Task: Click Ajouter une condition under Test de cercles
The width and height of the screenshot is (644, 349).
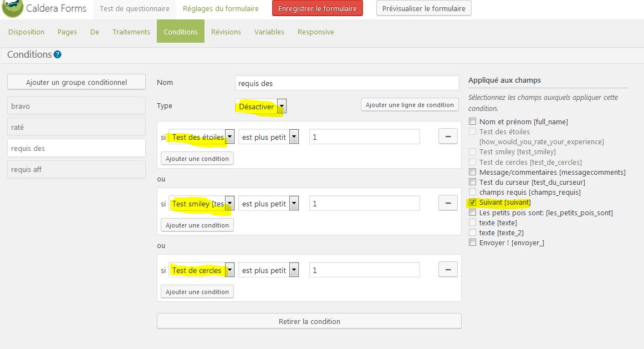Action: (197, 292)
